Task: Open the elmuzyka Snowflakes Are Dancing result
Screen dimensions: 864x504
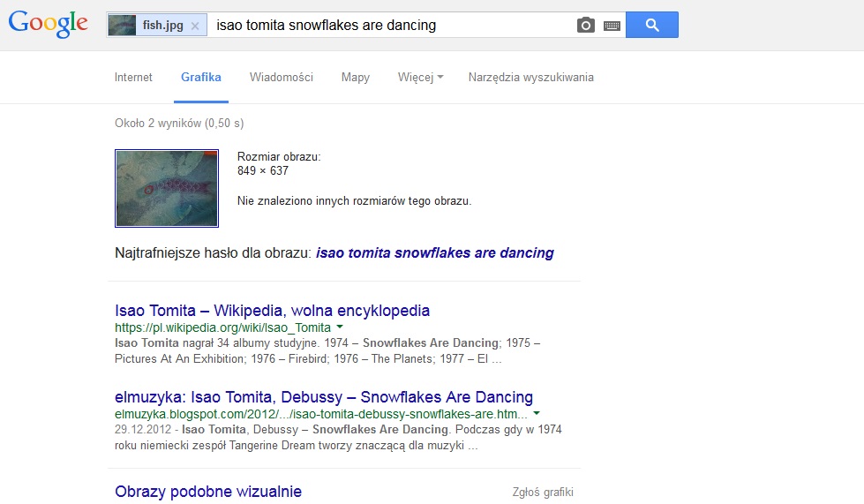Action: pos(324,397)
